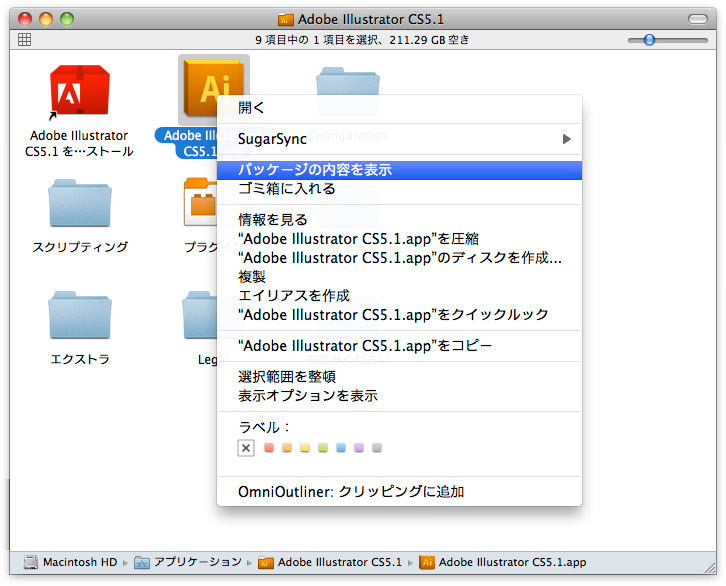Select the エクストラ folder icon

[x=80, y=316]
